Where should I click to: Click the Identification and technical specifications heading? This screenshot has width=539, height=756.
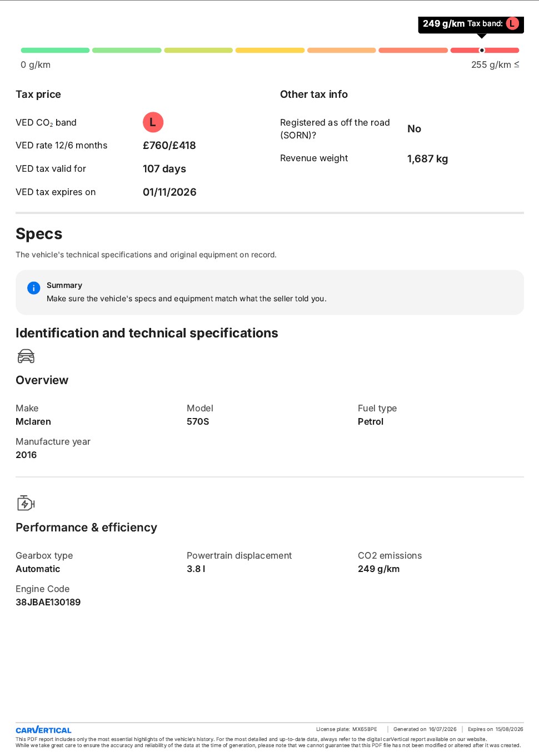147,333
